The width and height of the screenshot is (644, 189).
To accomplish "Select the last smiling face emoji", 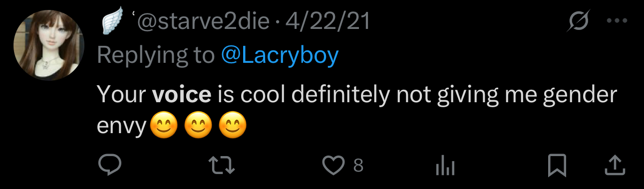I will [233, 127].
